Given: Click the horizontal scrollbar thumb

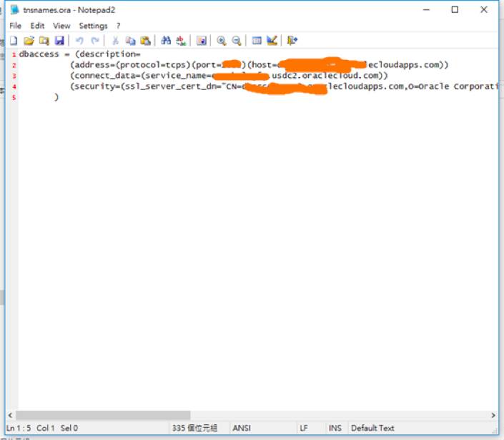Looking at the screenshot, I should coord(103,415).
